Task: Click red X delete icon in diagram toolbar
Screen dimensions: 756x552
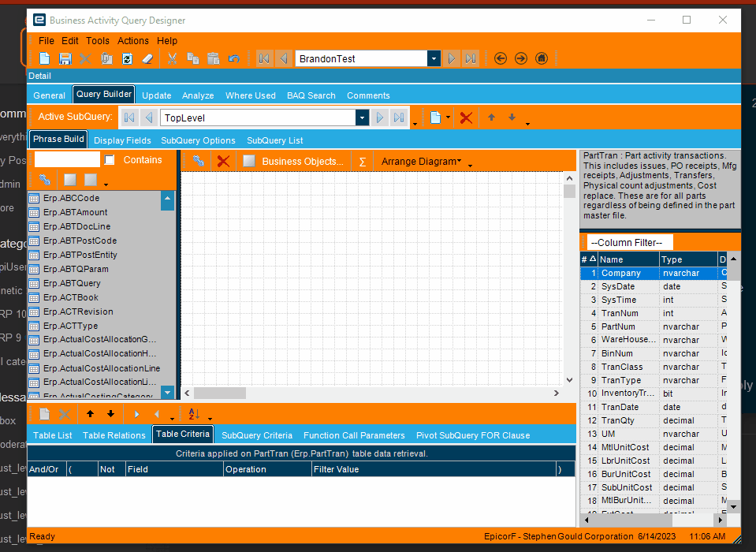Action: (x=223, y=161)
